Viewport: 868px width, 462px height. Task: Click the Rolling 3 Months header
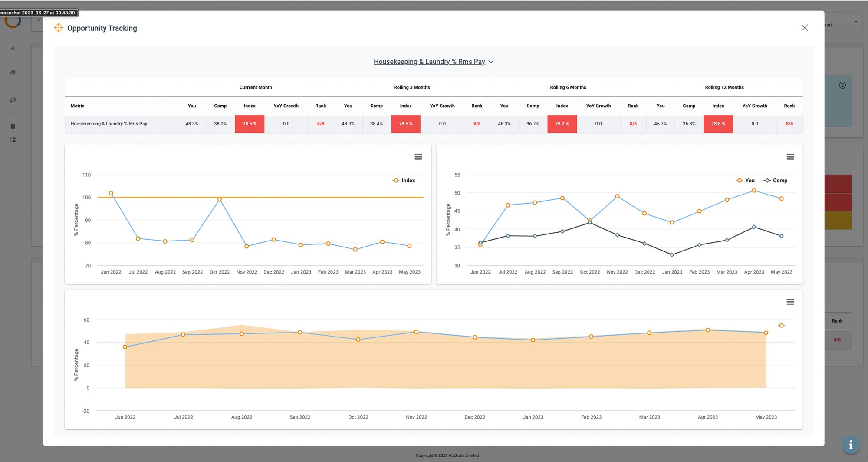point(412,88)
